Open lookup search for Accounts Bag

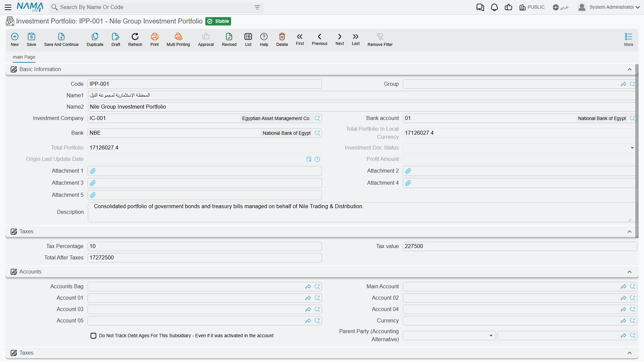pos(317,287)
